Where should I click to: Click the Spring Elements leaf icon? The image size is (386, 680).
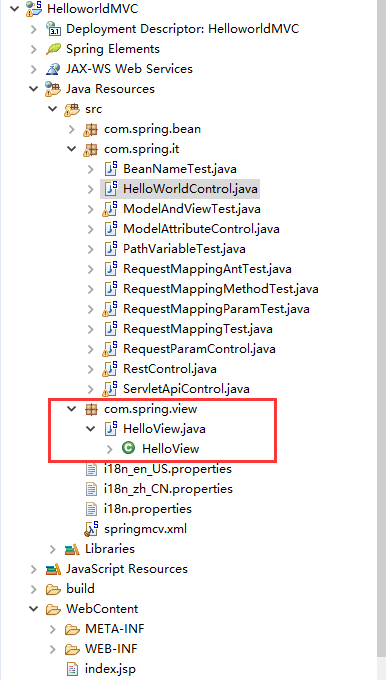(x=53, y=49)
